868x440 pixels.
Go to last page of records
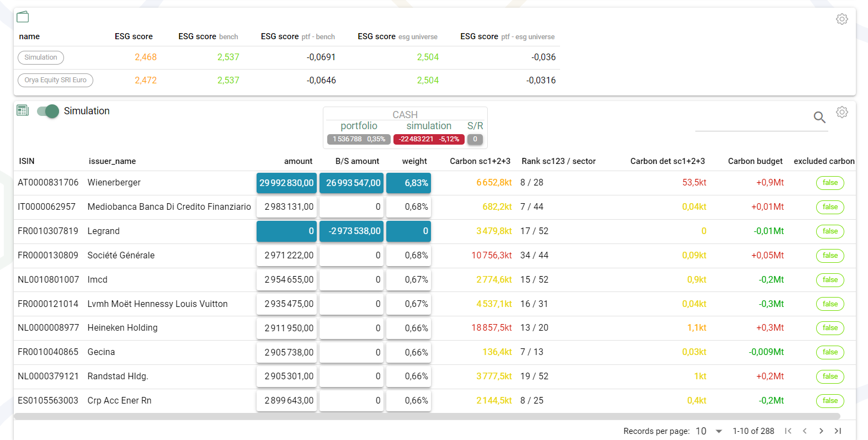(838, 431)
